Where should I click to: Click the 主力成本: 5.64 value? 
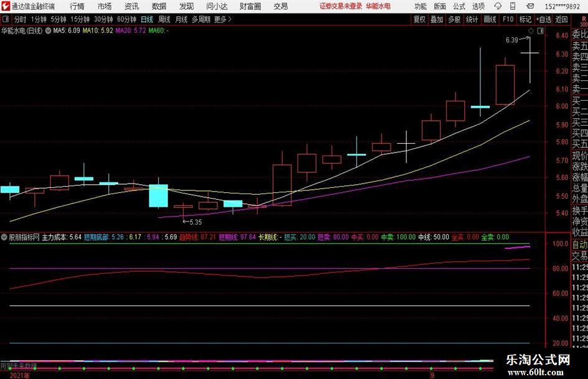tap(62, 237)
